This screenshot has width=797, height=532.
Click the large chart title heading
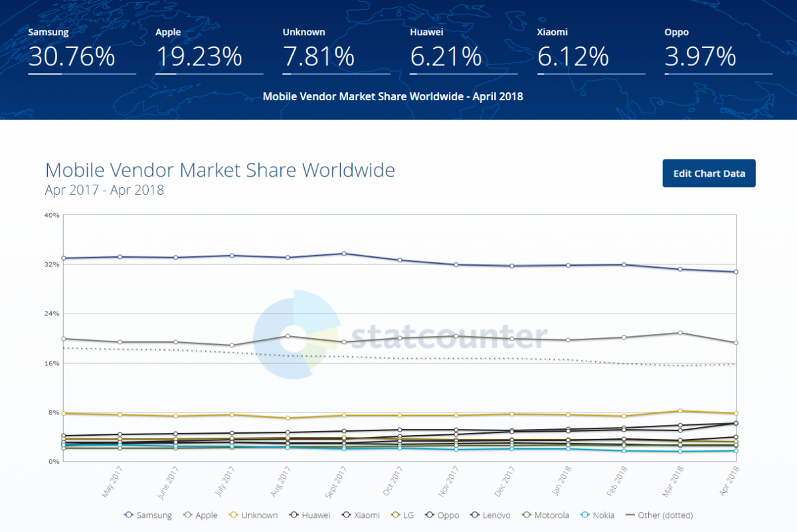click(x=220, y=170)
